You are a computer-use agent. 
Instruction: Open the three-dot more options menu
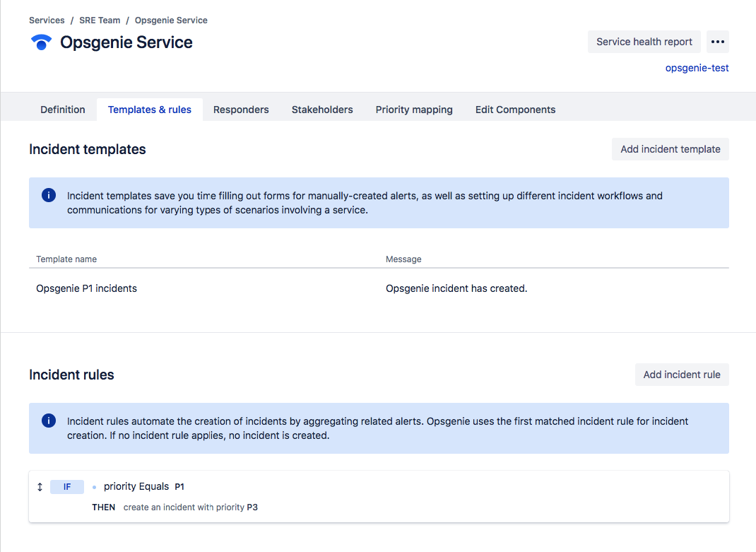point(718,42)
